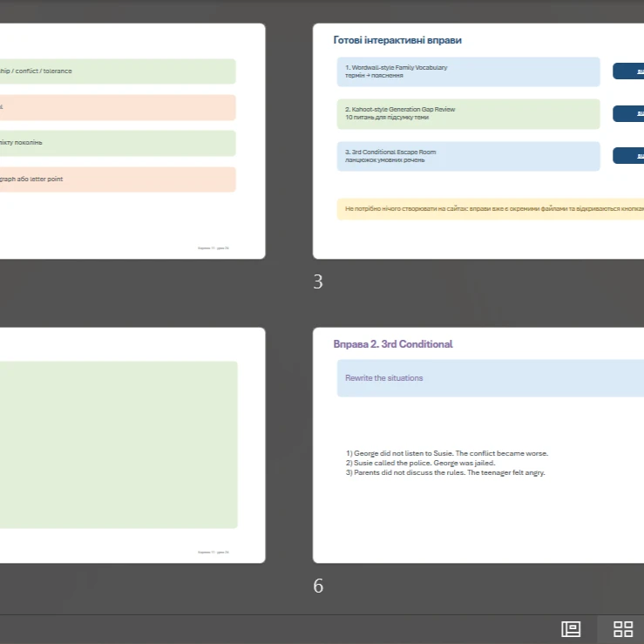
Task: Switch to Normal view from the status bar
Action: (x=571, y=628)
